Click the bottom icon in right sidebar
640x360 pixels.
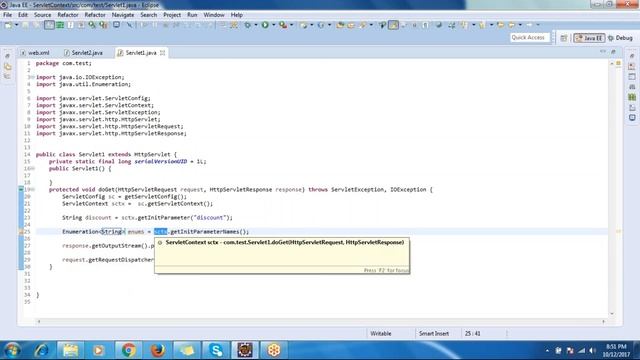(x=632, y=118)
